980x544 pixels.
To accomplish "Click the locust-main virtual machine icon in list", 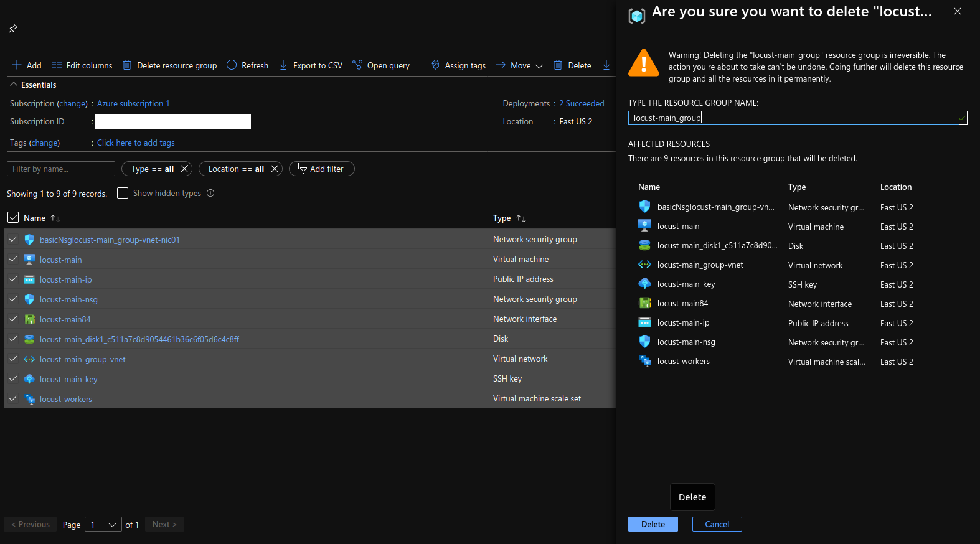I will coord(29,259).
